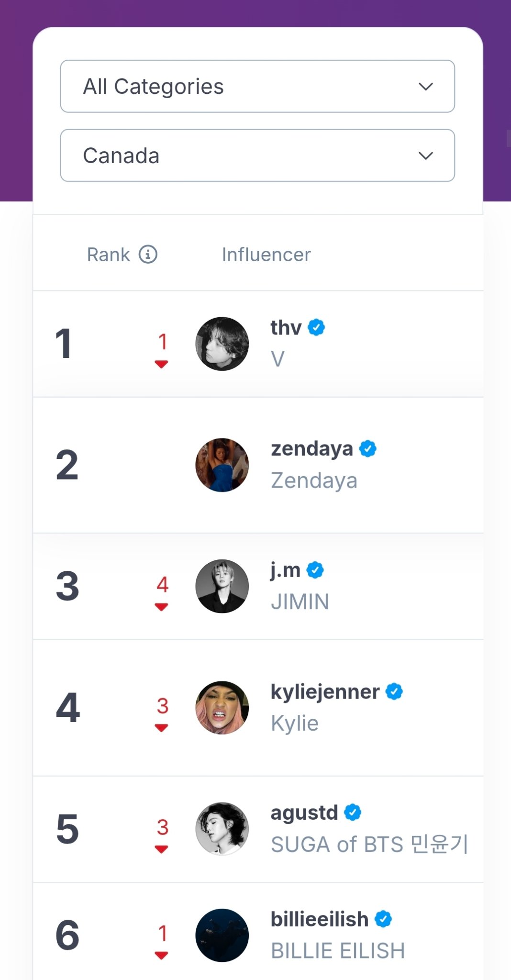
Task: Click the billieeilish username link
Action: click(x=319, y=919)
